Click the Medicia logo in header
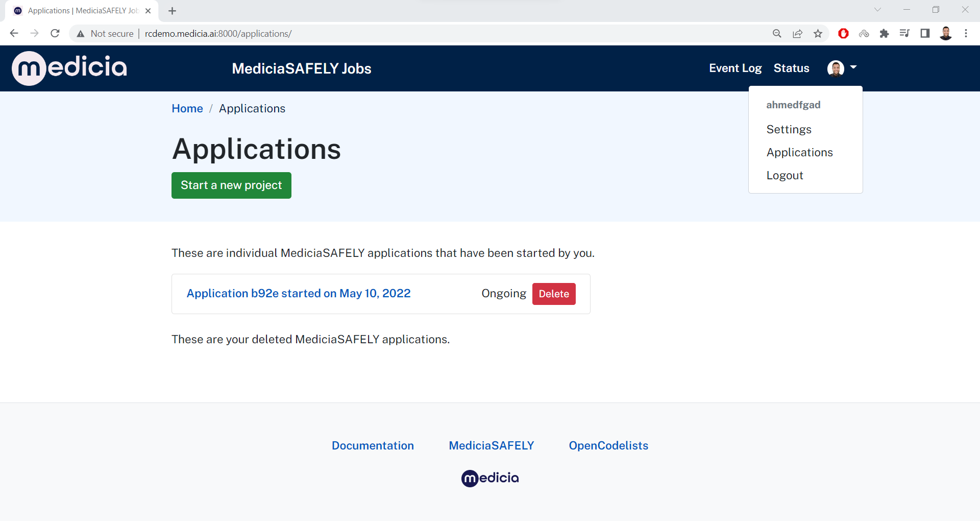 pos(69,68)
